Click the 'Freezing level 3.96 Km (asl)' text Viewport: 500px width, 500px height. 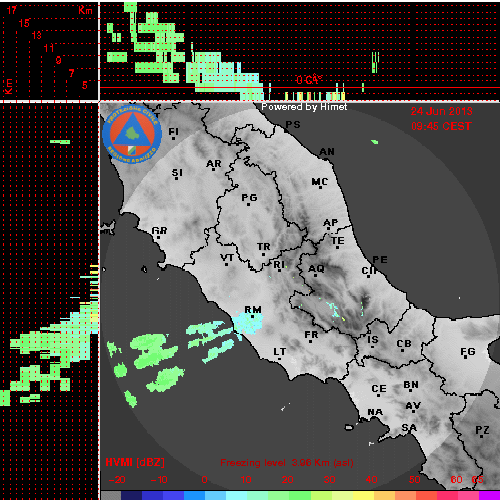(x=287, y=463)
